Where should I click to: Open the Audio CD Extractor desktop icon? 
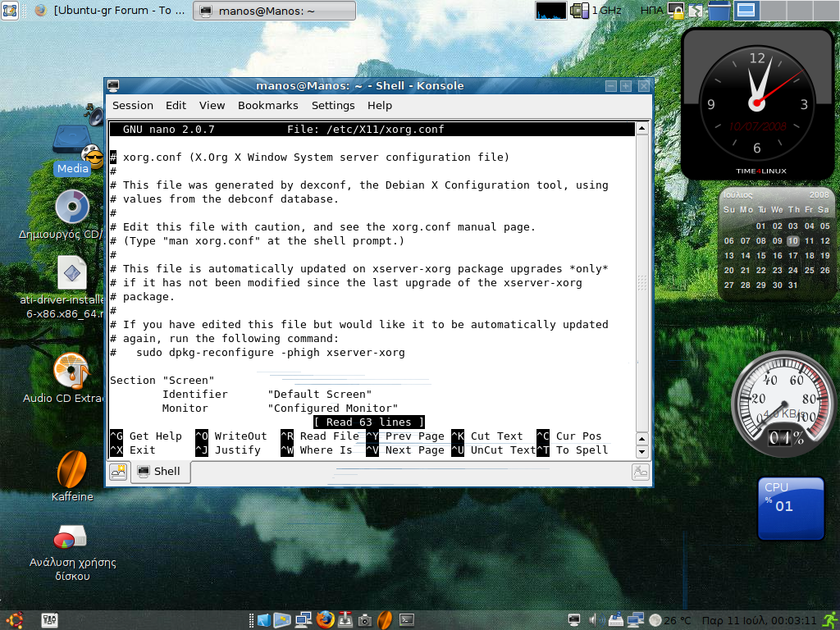(x=71, y=372)
